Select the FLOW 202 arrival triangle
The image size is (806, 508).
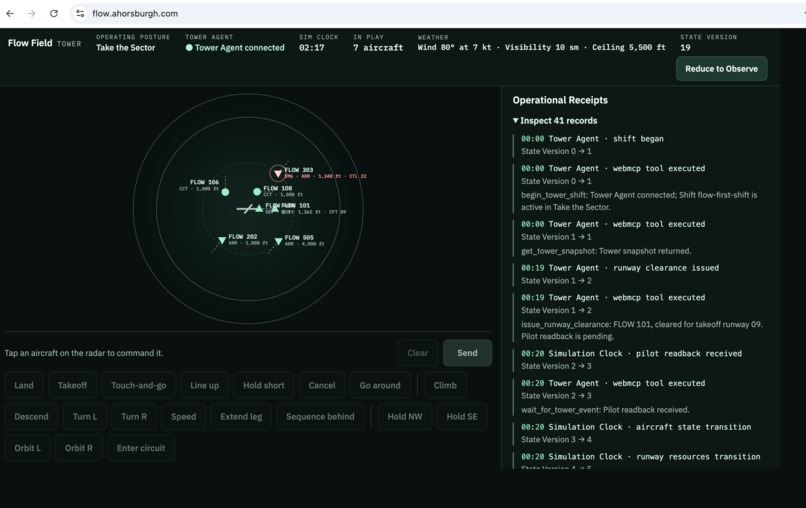[x=222, y=240]
